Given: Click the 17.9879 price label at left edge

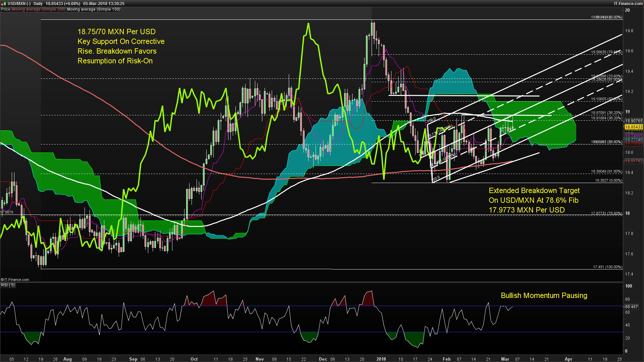Looking at the screenshot, I should click(x=7, y=213).
